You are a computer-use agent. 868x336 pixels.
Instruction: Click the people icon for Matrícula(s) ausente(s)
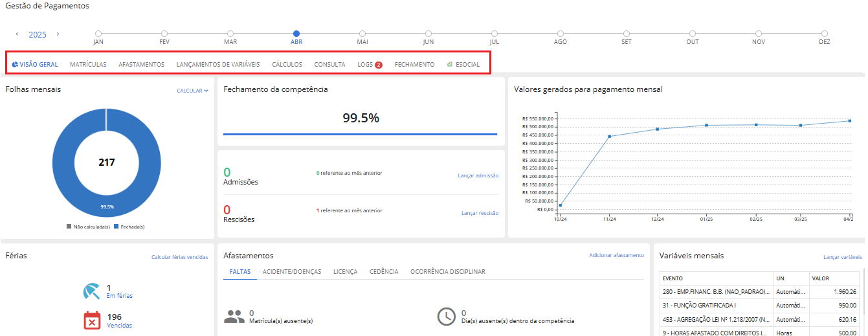[x=234, y=317]
